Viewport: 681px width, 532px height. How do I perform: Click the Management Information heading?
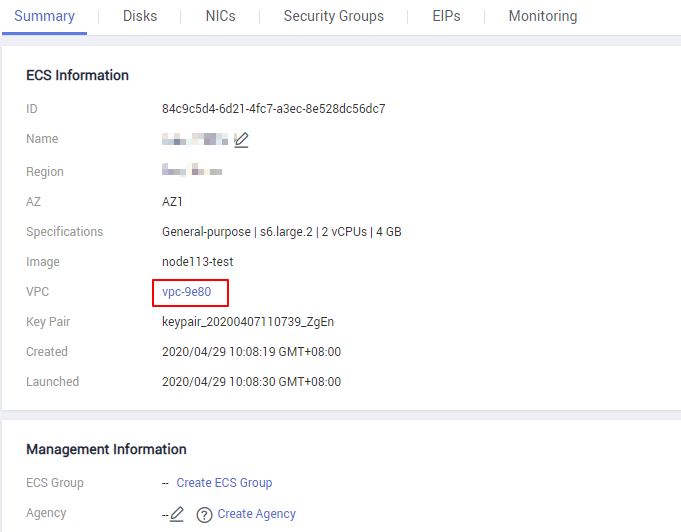tap(106, 450)
